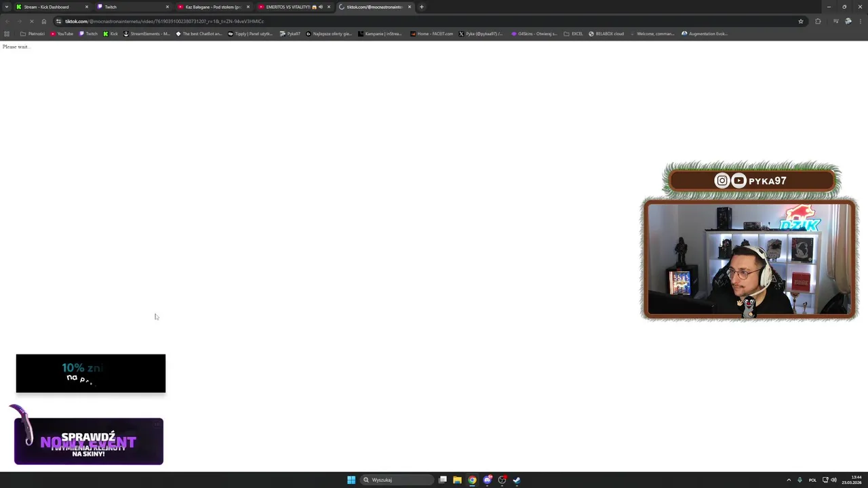Select the tiktok.com loading tab
868x488 pixels.
(x=374, y=7)
